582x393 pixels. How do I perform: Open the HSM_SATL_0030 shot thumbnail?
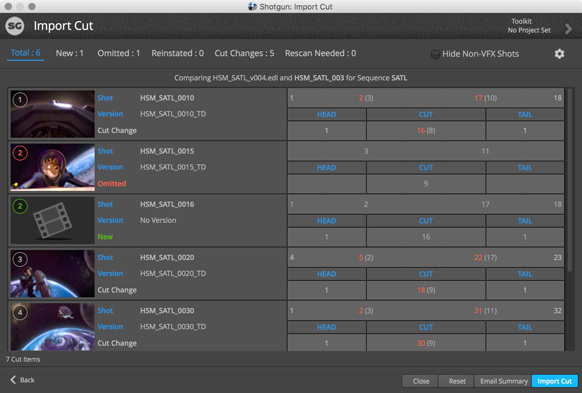[52, 327]
